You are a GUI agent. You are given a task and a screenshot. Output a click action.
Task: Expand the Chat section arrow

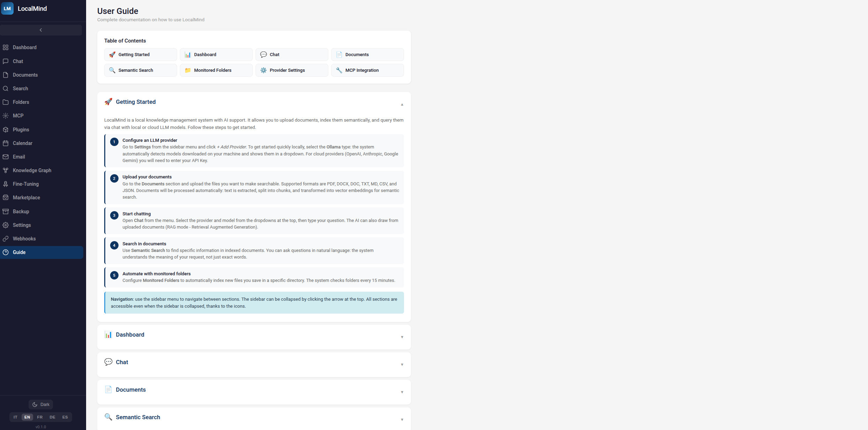402,364
